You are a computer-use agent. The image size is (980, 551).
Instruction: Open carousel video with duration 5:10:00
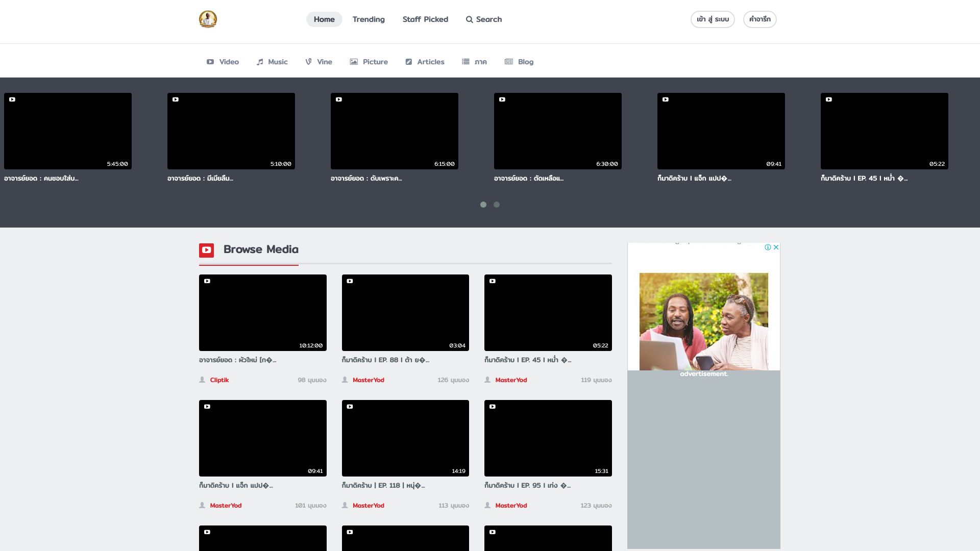click(x=231, y=131)
